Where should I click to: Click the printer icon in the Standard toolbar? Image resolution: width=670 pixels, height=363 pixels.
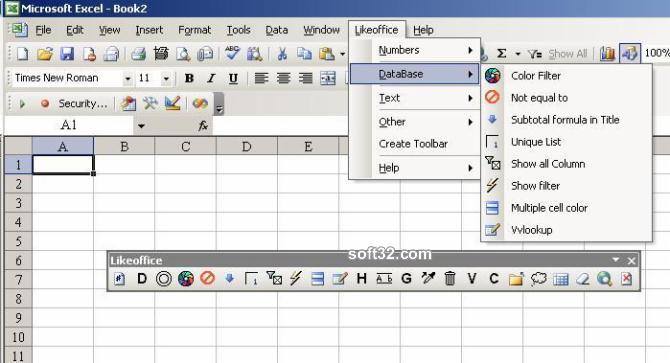pyautogui.click(x=138, y=54)
